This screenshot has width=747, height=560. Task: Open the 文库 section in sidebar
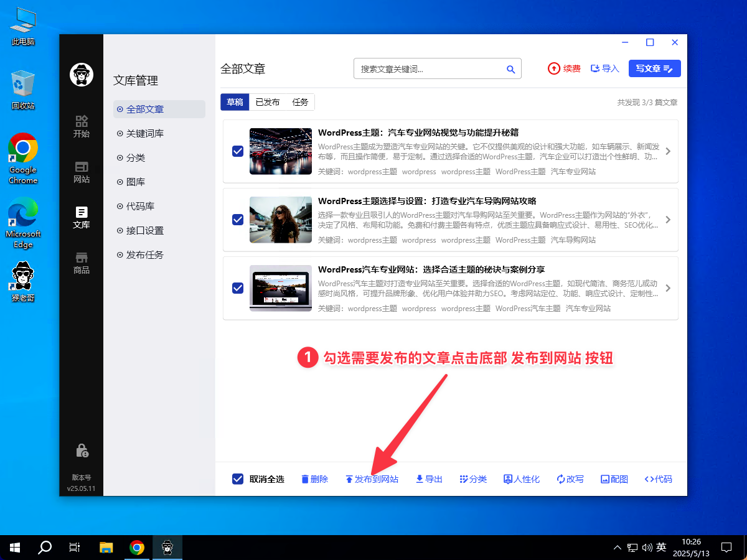[82, 218]
